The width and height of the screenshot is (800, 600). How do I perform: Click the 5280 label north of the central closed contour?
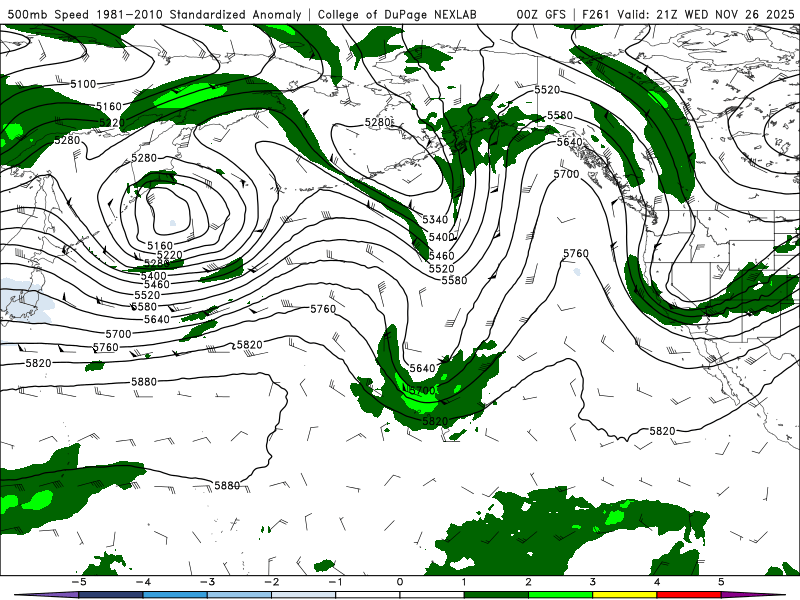coord(378,122)
